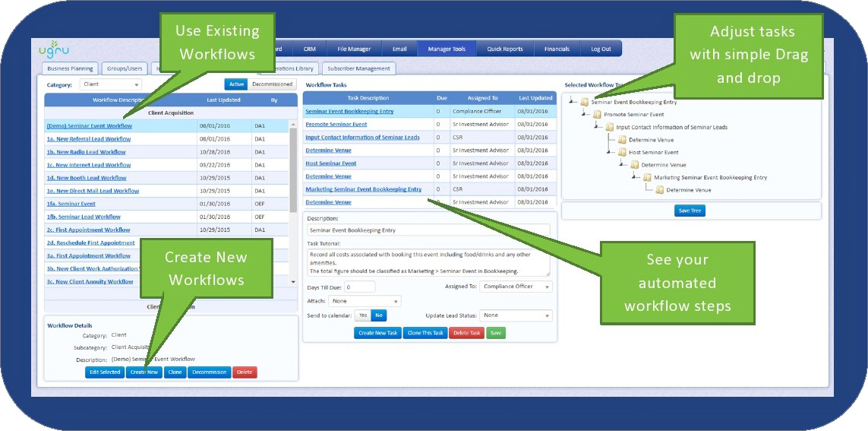The height and width of the screenshot is (431, 868).
Task: Select Marketing Seminar Event Bookkeeping Entry task link
Action: pyautogui.click(x=363, y=189)
